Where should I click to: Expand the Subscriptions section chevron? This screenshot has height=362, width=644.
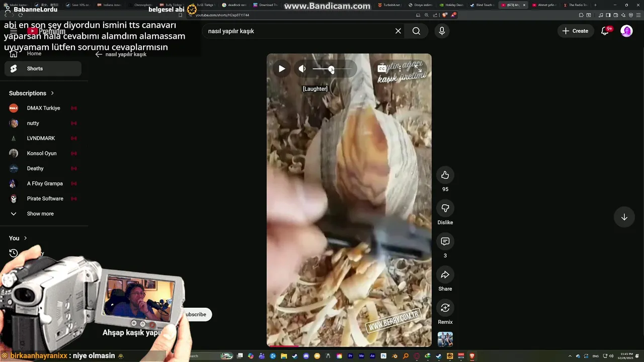(52, 93)
